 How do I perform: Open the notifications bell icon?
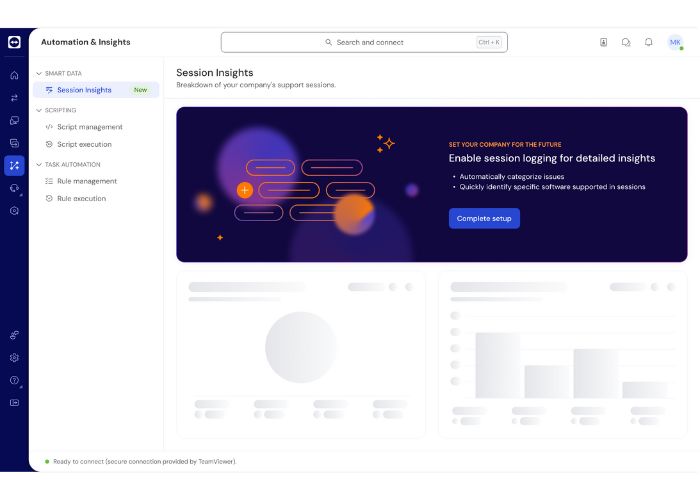[648, 42]
